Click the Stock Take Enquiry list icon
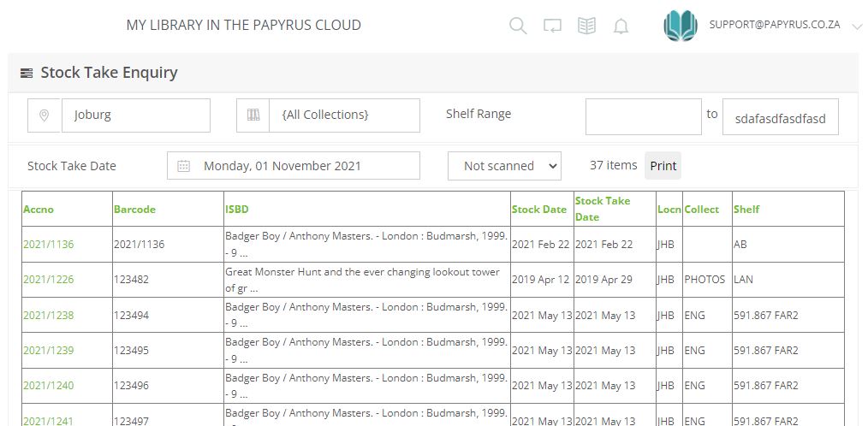 click(x=27, y=73)
